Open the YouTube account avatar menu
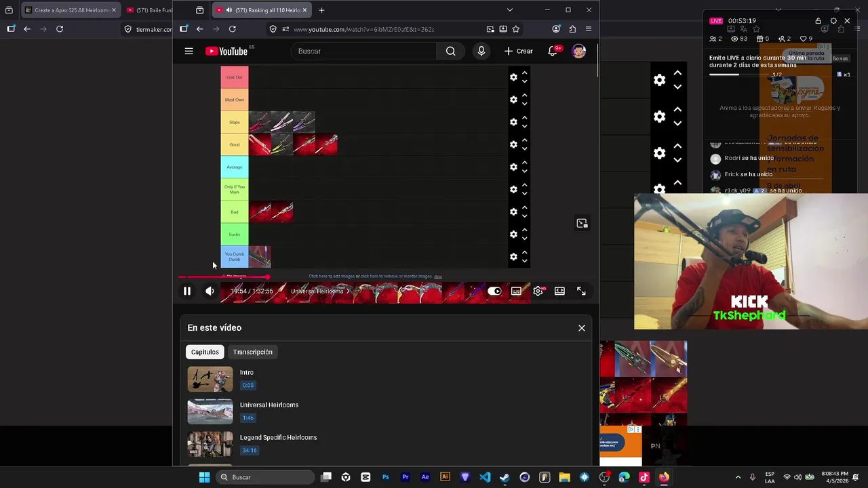Screen dimensions: 868x488 pyautogui.click(x=578, y=51)
